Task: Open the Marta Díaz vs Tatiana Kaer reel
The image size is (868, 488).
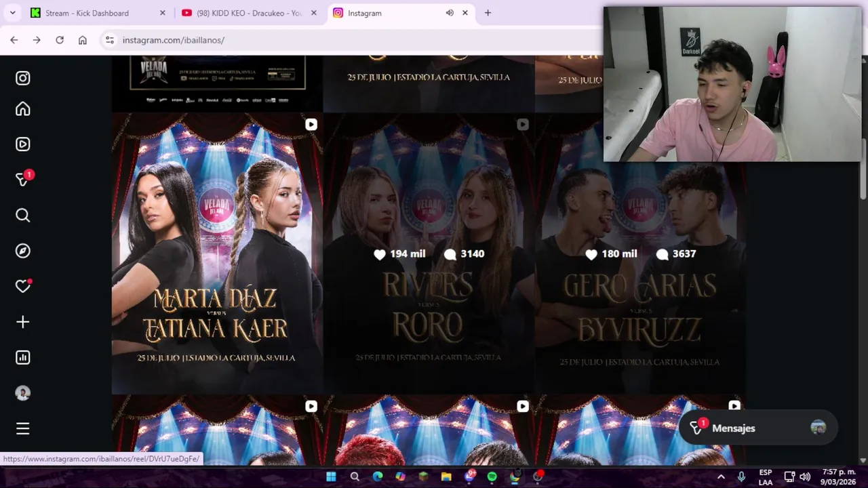Action: [x=217, y=253]
